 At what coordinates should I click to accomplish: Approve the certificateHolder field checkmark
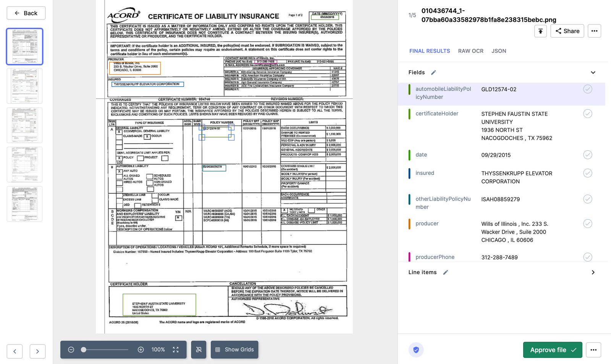587,113
